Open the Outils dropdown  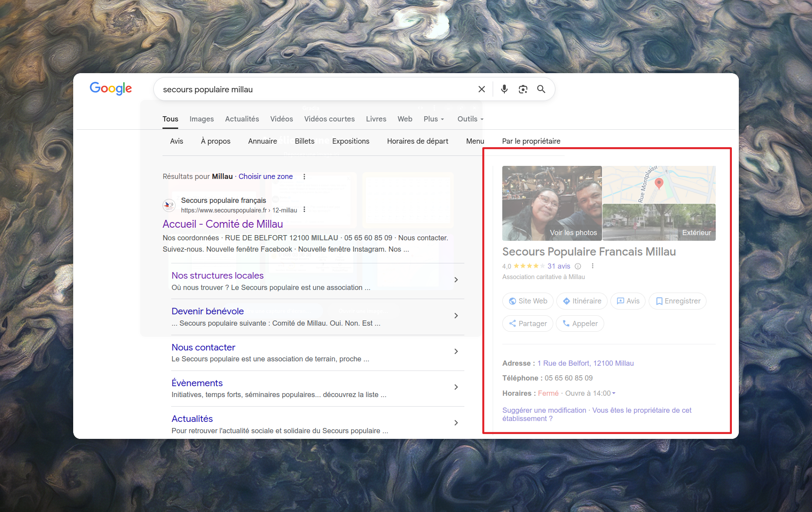click(470, 119)
